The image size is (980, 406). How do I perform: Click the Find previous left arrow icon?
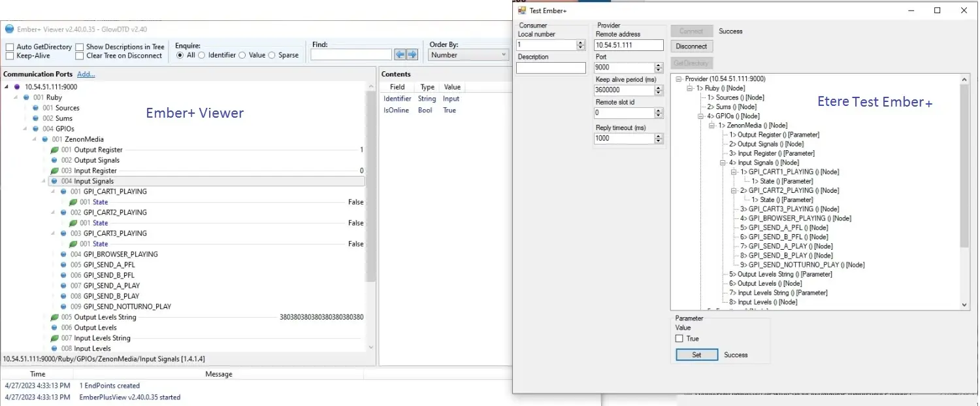tap(400, 55)
